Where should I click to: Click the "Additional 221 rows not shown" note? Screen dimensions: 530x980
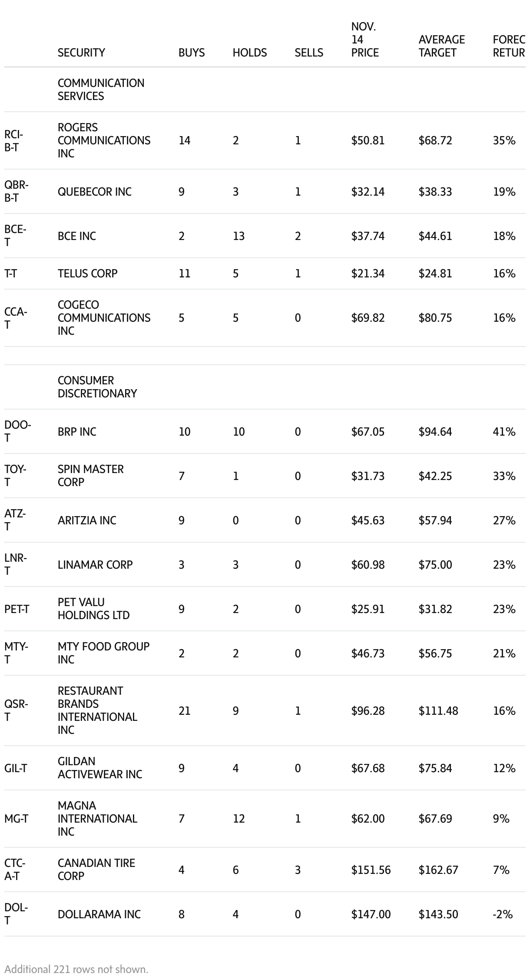point(76,969)
